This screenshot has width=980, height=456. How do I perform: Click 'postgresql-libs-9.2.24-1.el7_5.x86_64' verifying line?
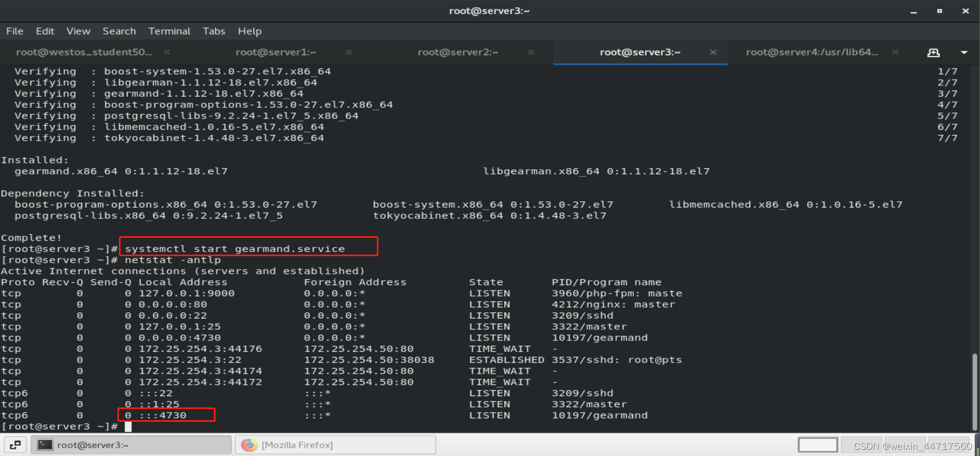(x=231, y=116)
